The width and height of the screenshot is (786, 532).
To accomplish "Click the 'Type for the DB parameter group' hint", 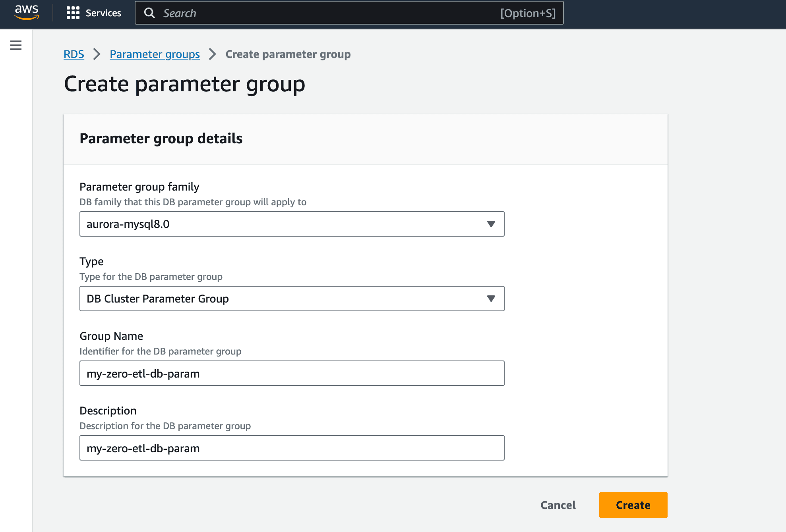I will (x=151, y=277).
